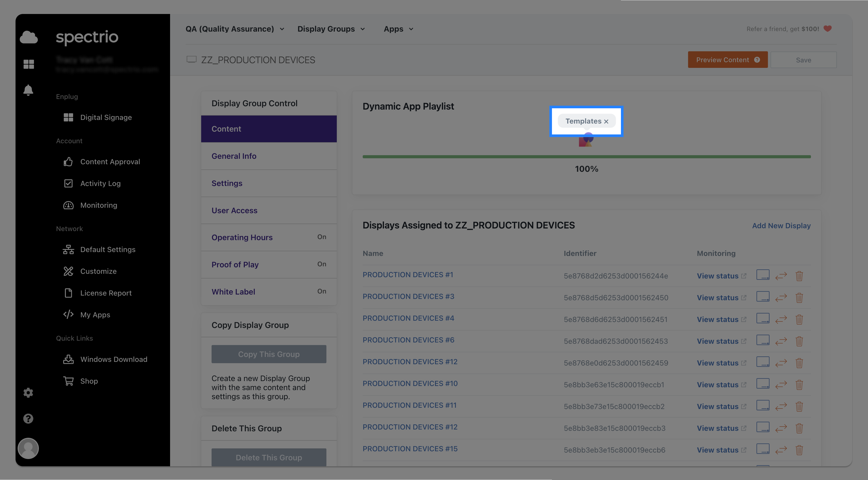The width and height of the screenshot is (868, 480).
Task: Open screen icon for PRODUCTION DEVICES #1
Action: coord(763,275)
